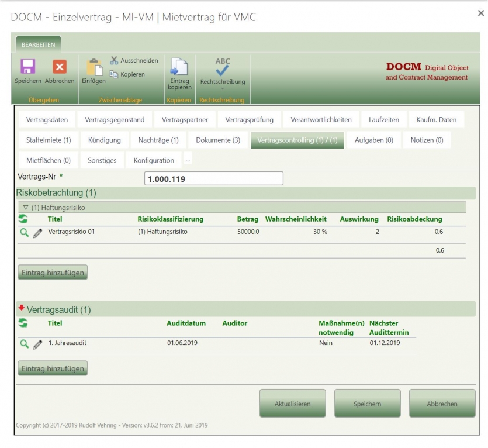Open the Vertragsprüfung tab

[x=250, y=120]
